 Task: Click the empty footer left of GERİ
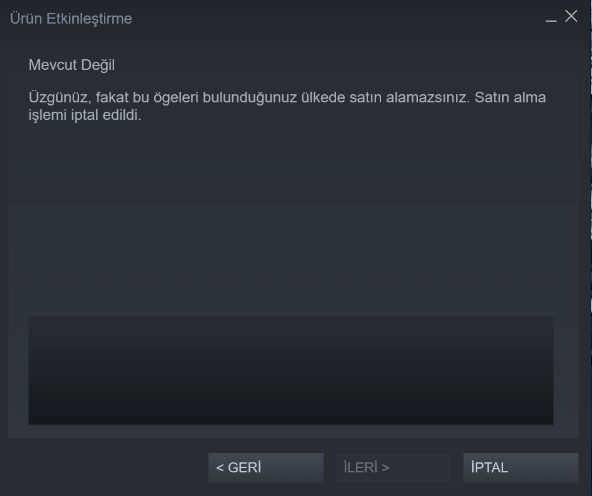(108, 468)
